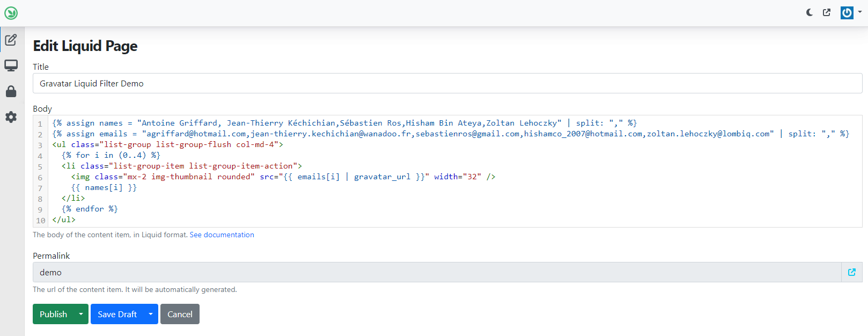Viewport: 868px width, 336px height.
Task: Click the Cancel button
Action: (x=180, y=314)
